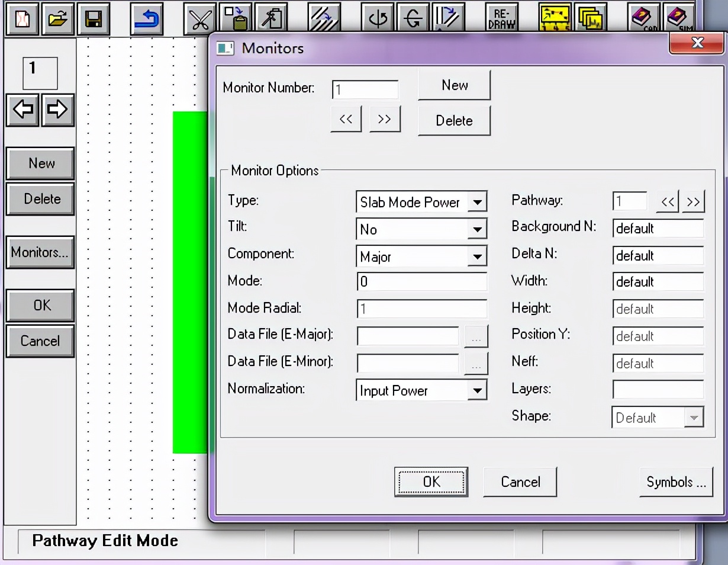Screen dimensions: 728x565
Task: Click Delete in the left pathway panel
Action: (40, 199)
